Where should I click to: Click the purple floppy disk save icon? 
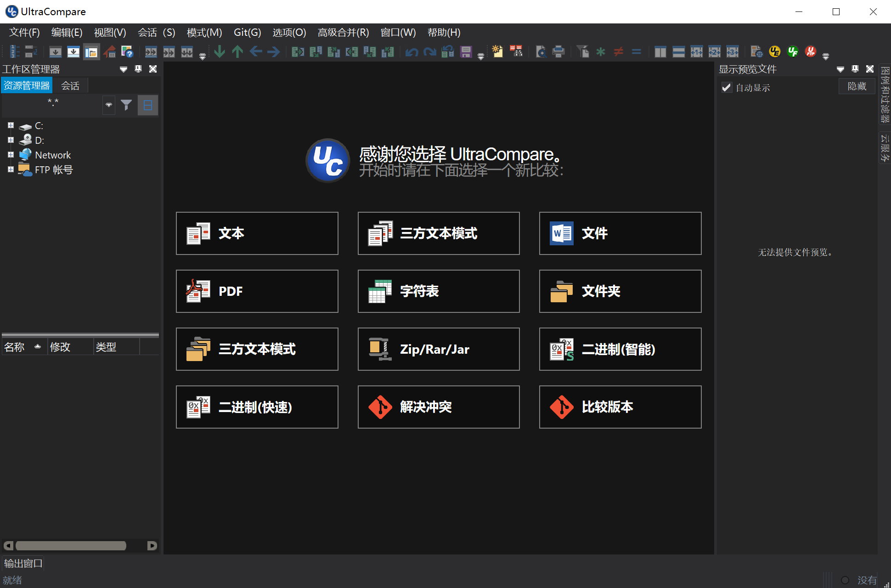pyautogui.click(x=466, y=51)
